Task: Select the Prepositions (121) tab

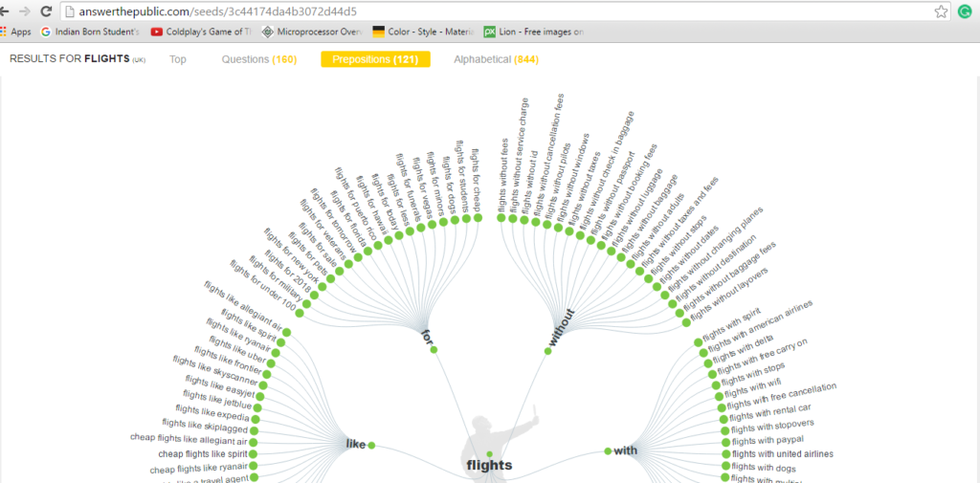Action: click(375, 59)
